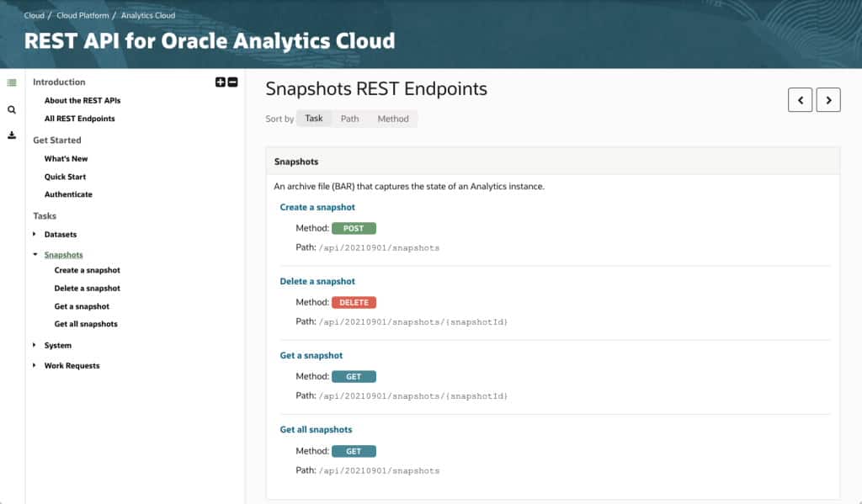This screenshot has height=504, width=862.
Task: Click the POST method badge
Action: pos(354,228)
